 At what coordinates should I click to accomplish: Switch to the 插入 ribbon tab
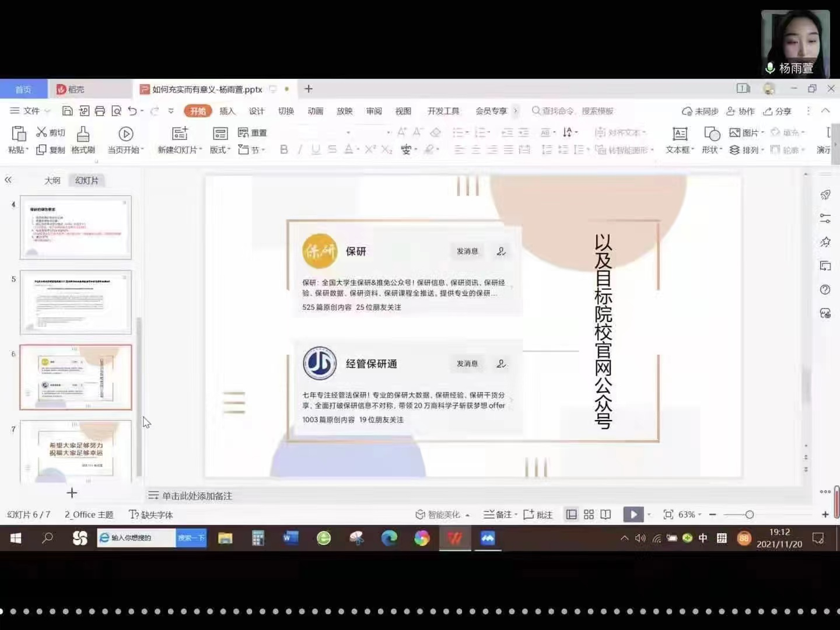pyautogui.click(x=227, y=111)
